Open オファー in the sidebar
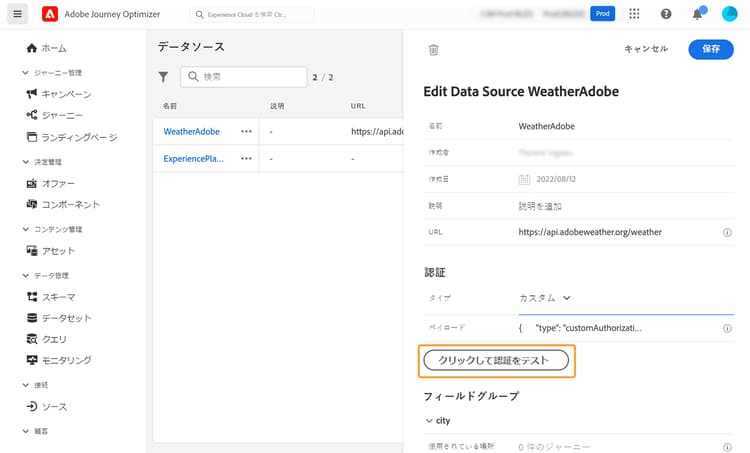The width and height of the screenshot is (750, 453). click(51, 183)
